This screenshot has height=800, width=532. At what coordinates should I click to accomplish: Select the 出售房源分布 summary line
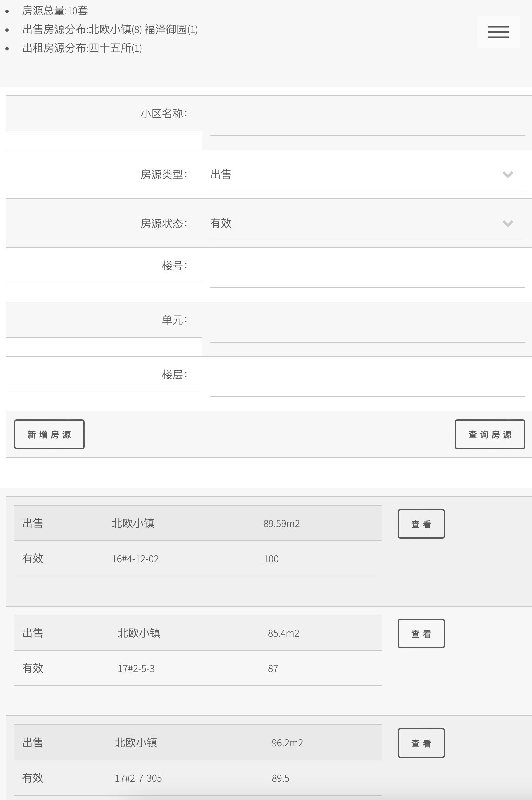coord(110,29)
